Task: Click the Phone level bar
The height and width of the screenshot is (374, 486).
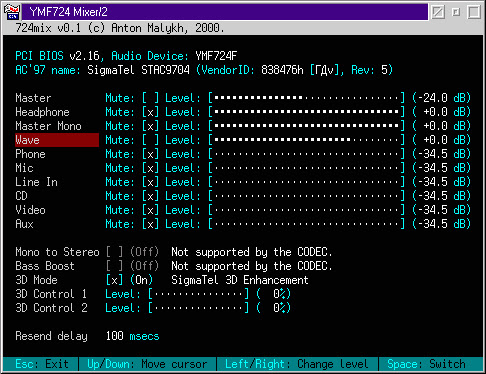Action: (307, 154)
